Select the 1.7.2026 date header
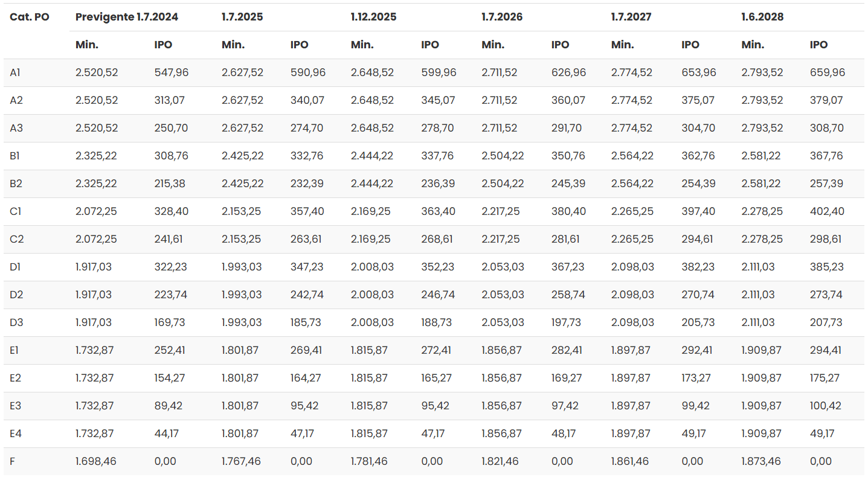868x480 pixels. [x=502, y=17]
